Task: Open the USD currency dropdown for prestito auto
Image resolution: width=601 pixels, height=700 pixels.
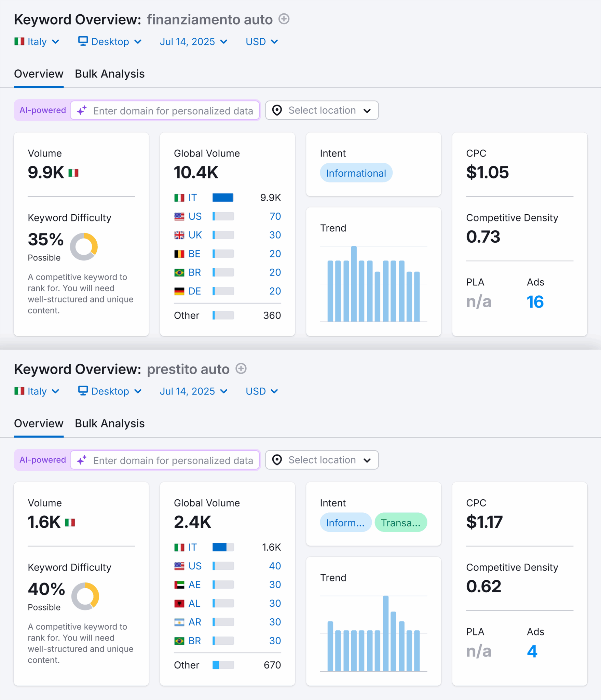Action: point(262,391)
